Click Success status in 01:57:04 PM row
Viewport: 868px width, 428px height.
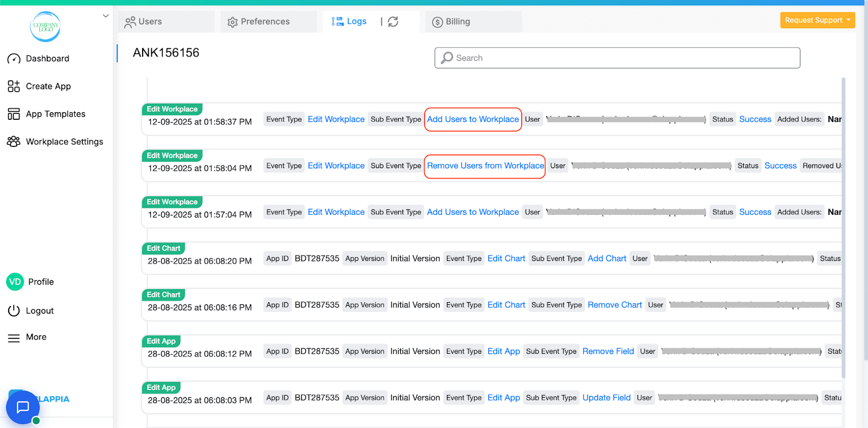[x=755, y=212]
